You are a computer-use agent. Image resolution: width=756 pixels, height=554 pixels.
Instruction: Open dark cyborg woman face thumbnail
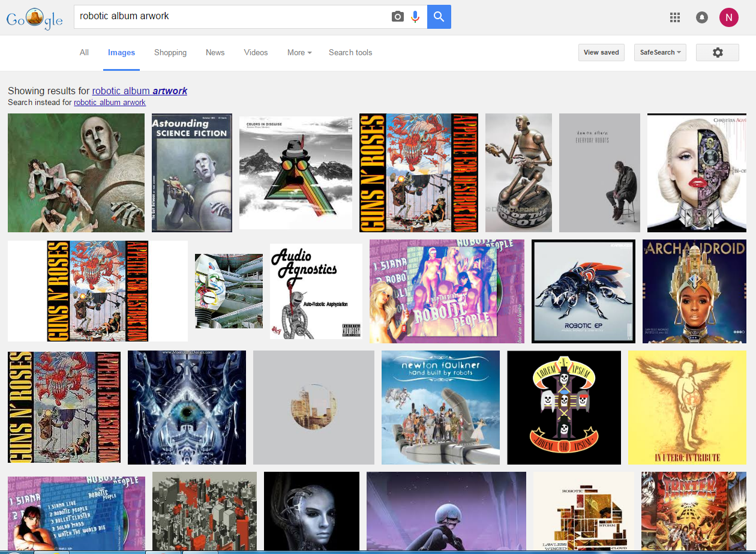[311, 511]
